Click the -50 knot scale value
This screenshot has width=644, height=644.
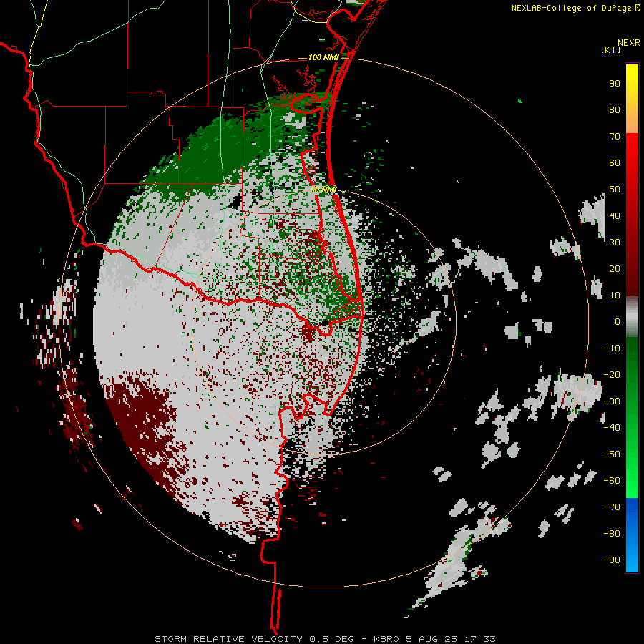[x=612, y=454]
